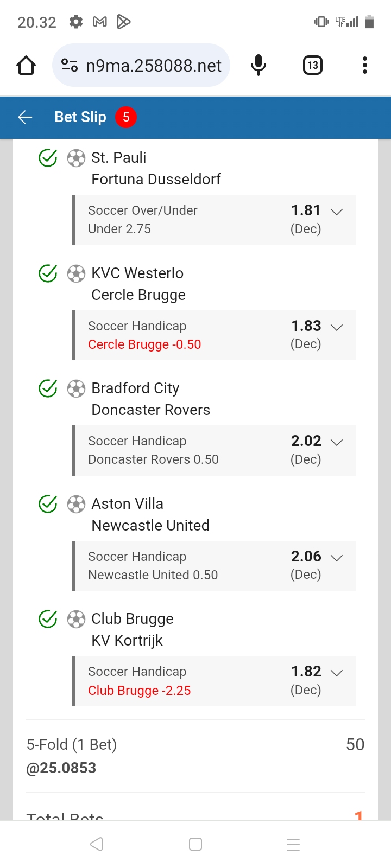The image size is (391, 868).
Task: Open the browser tab switcher showing 13
Action: (x=312, y=66)
